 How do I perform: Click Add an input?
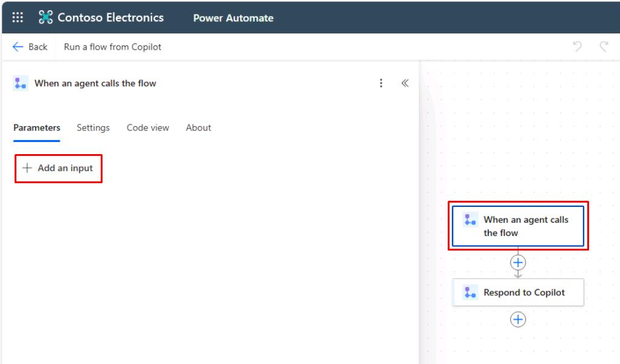click(x=58, y=168)
